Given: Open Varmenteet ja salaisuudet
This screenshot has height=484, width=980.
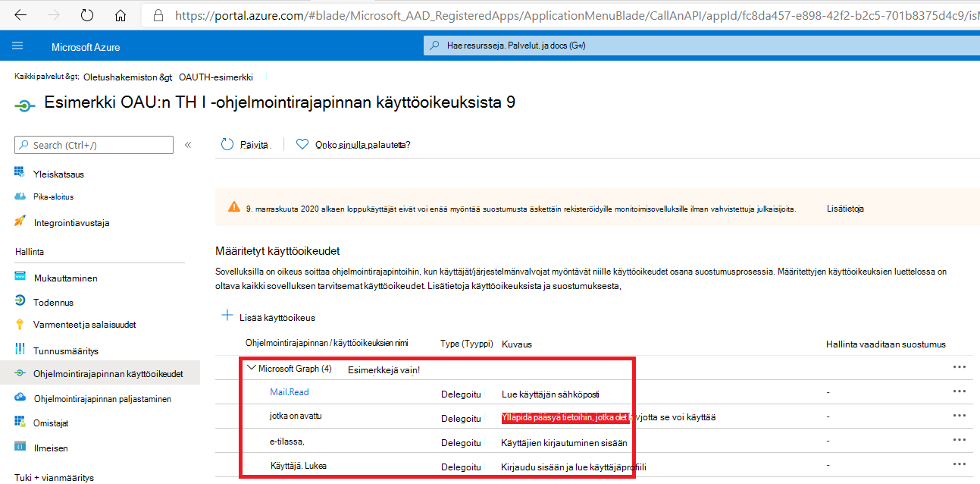Looking at the screenshot, I should click(x=85, y=325).
